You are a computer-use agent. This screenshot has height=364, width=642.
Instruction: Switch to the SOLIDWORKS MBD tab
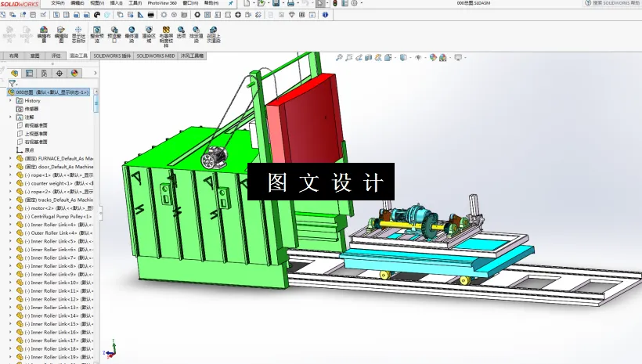[x=156, y=56]
